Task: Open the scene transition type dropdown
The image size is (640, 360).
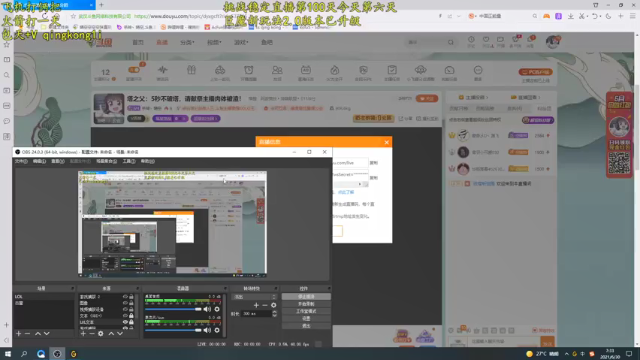Action: (254, 297)
